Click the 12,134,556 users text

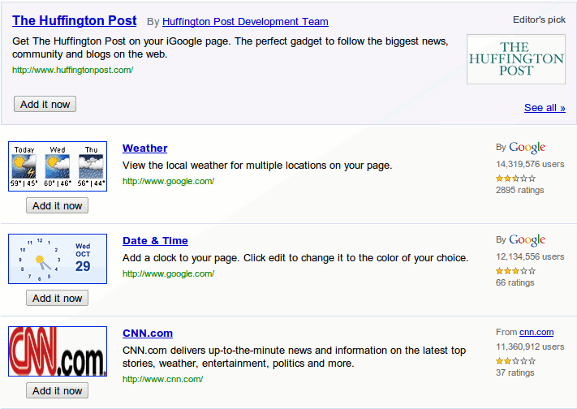[x=530, y=257]
